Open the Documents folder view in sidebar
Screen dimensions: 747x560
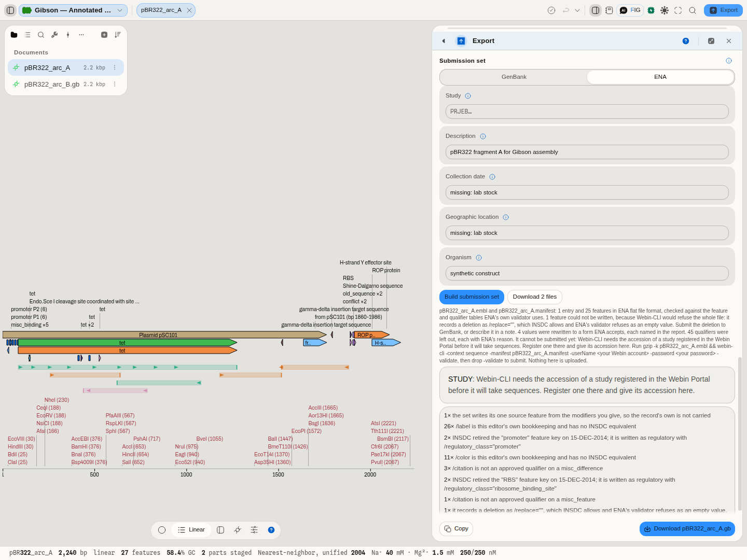(14, 35)
